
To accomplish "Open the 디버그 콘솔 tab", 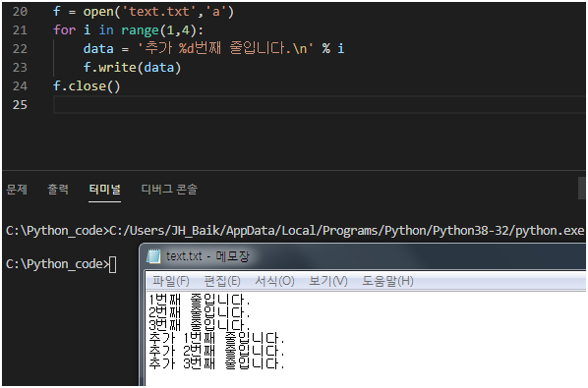I will (169, 190).
